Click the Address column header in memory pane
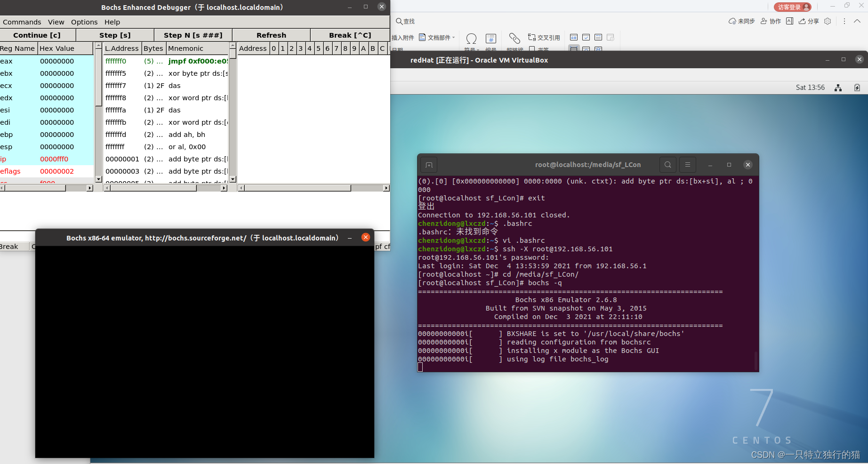The width and height of the screenshot is (868, 464). (x=253, y=48)
